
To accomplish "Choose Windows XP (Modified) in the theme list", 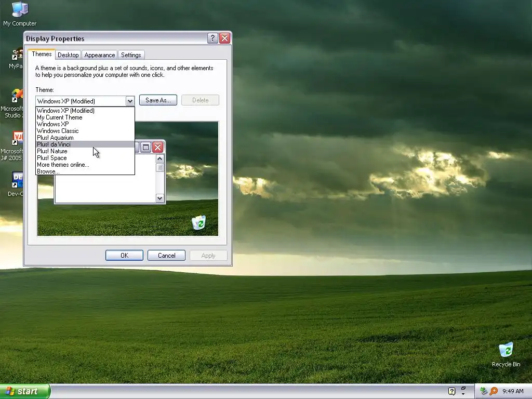I will coord(85,111).
